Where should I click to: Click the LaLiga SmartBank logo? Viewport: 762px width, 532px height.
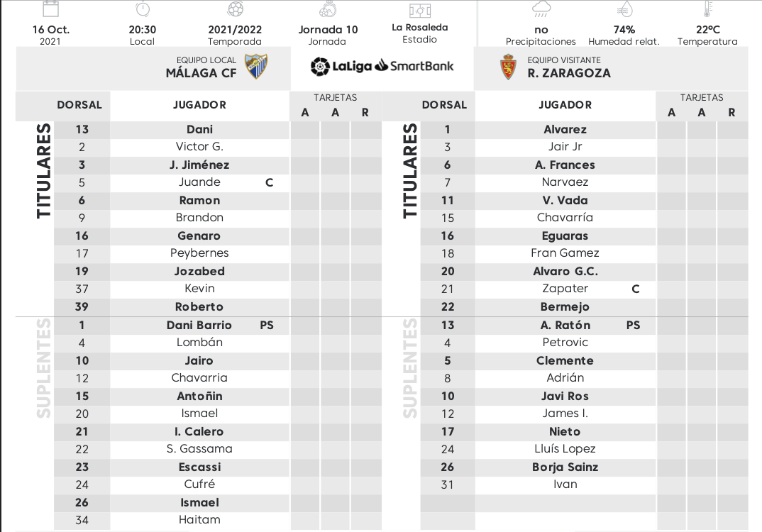coord(382,66)
